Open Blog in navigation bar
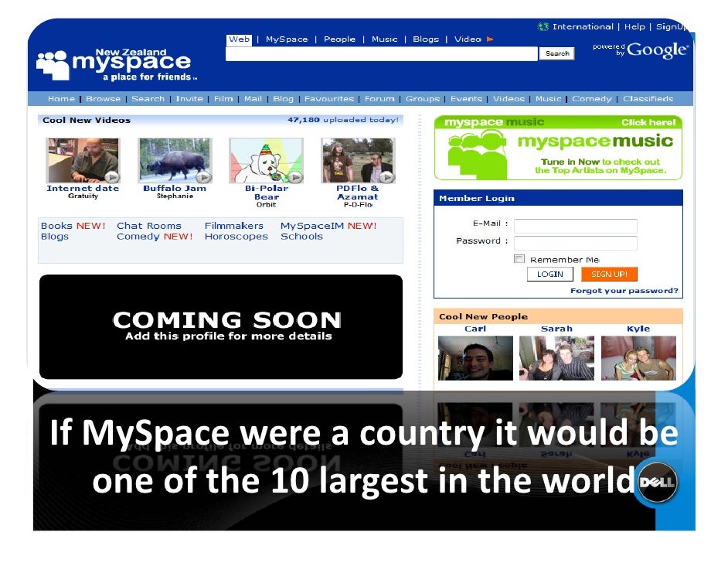 (x=283, y=99)
